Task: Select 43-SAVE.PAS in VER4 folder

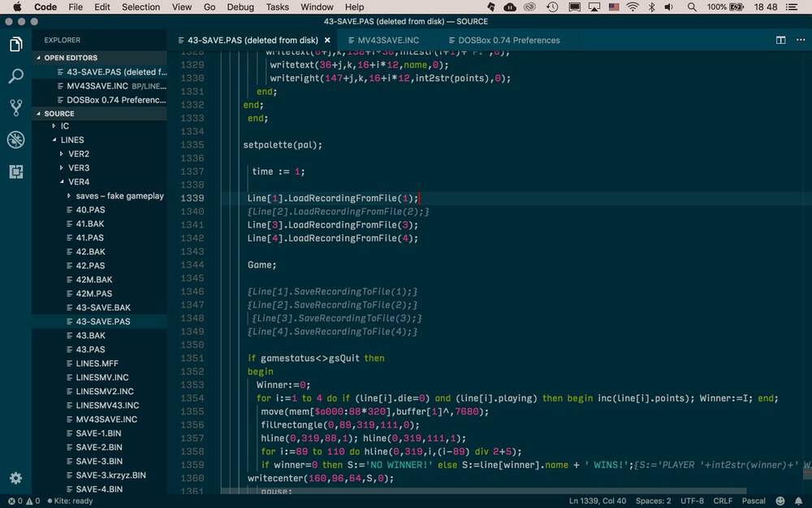Action: [99, 321]
